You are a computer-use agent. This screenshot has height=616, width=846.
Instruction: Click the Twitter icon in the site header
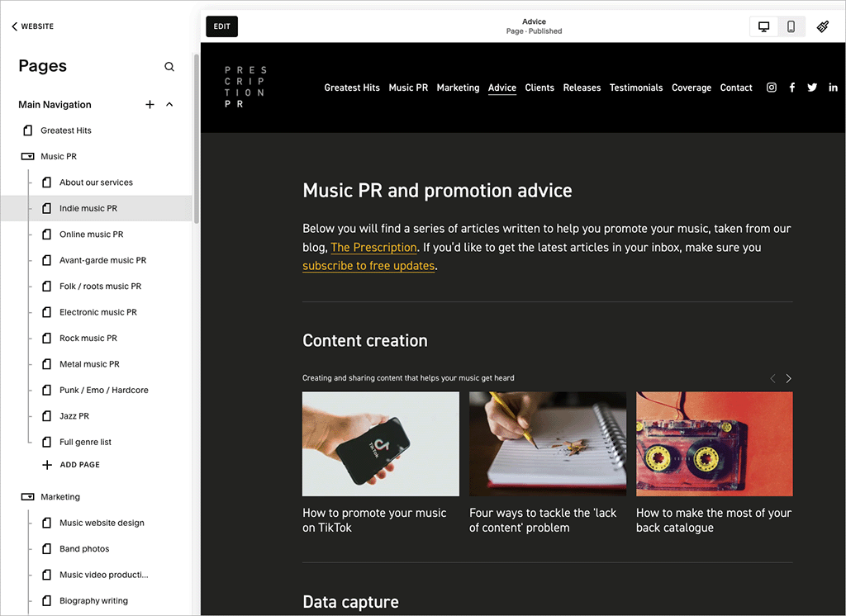812,87
